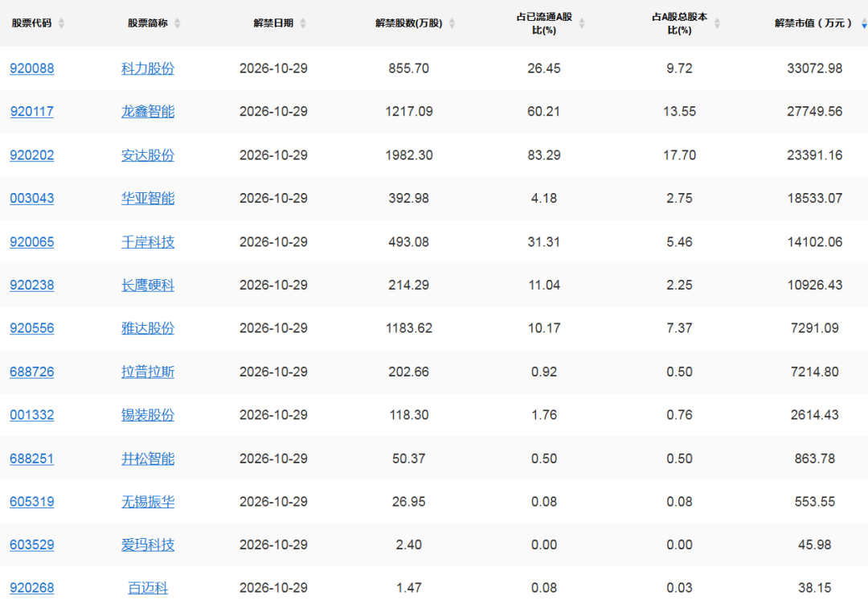Open 无锡振华 stock page
The height and width of the screenshot is (600, 868).
pos(148,502)
